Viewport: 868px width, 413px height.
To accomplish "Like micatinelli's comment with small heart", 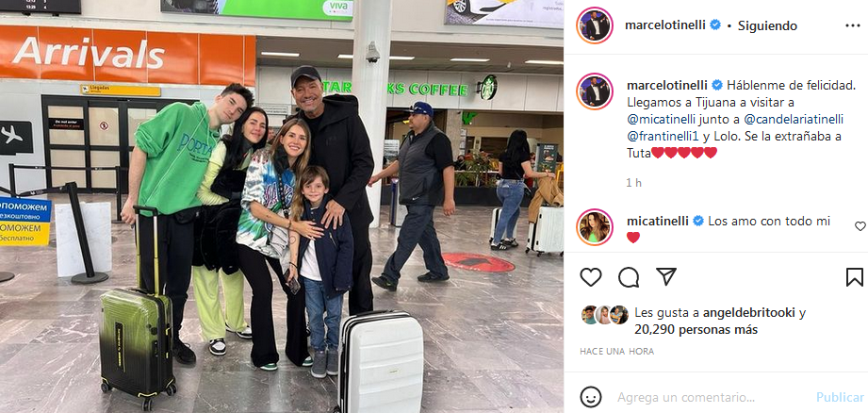I will (860, 226).
